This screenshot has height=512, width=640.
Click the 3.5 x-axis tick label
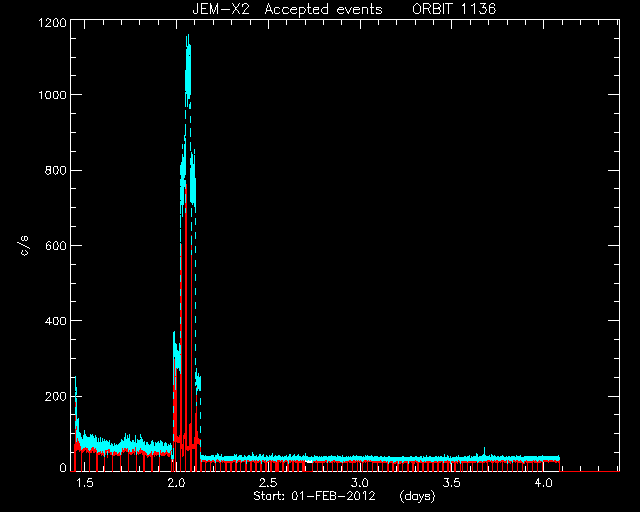tap(451, 483)
